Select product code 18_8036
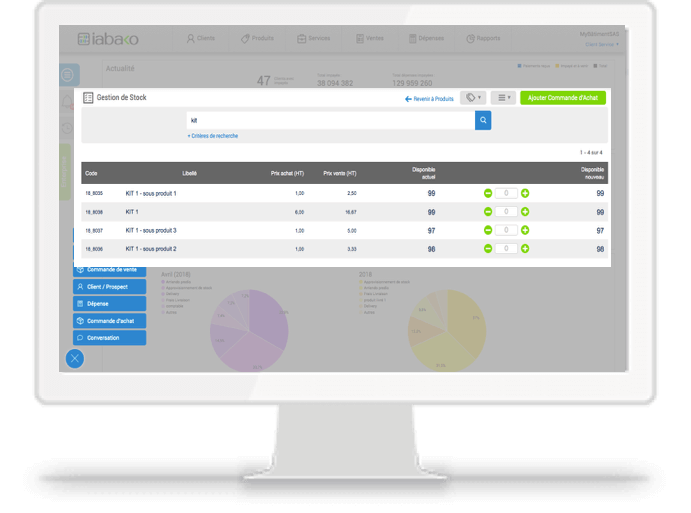 click(94, 249)
